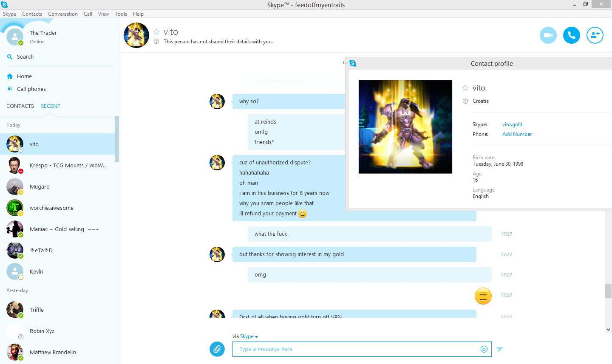Image resolution: width=612 pixels, height=364 pixels.
Task: Click the search magnifier icon
Action: (10, 57)
